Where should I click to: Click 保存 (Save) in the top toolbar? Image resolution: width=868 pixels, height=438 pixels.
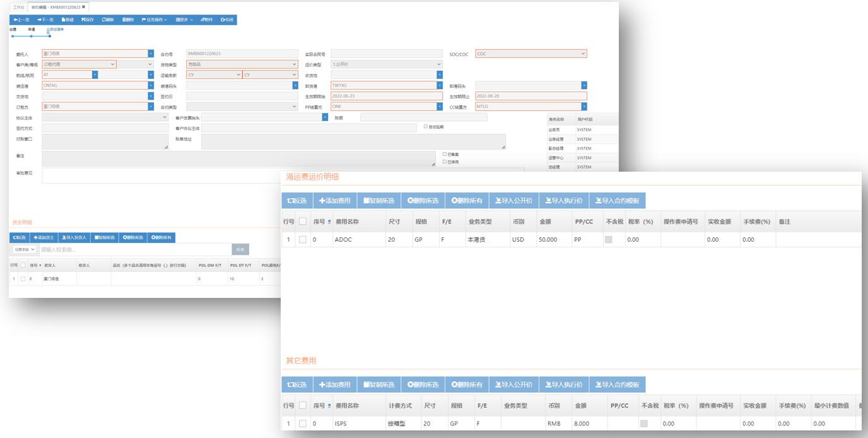click(88, 20)
